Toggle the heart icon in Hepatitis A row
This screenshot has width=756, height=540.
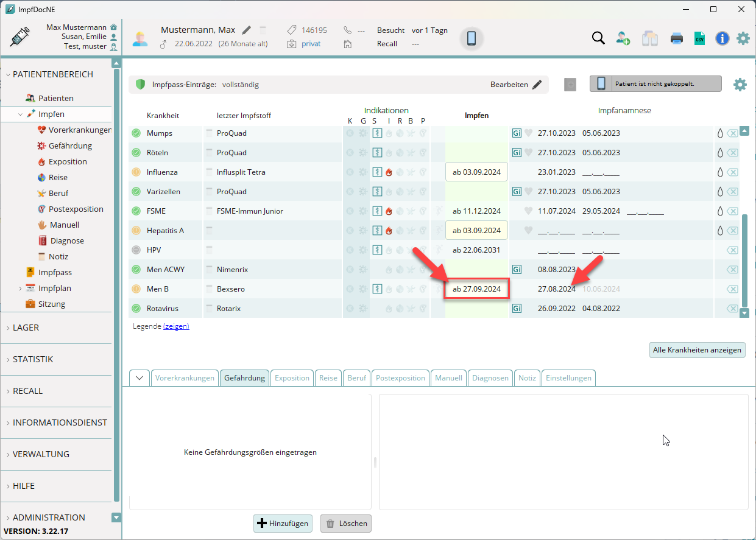[x=528, y=231]
